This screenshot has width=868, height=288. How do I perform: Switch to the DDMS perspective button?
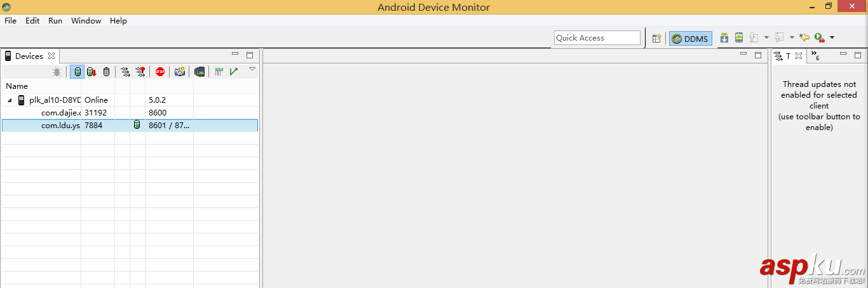pos(691,39)
